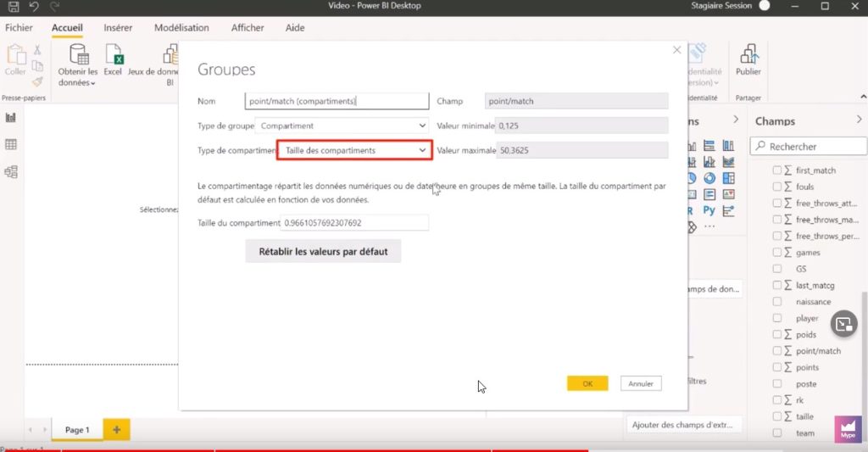Add a new page with plus button
The image size is (868, 452).
click(116, 430)
